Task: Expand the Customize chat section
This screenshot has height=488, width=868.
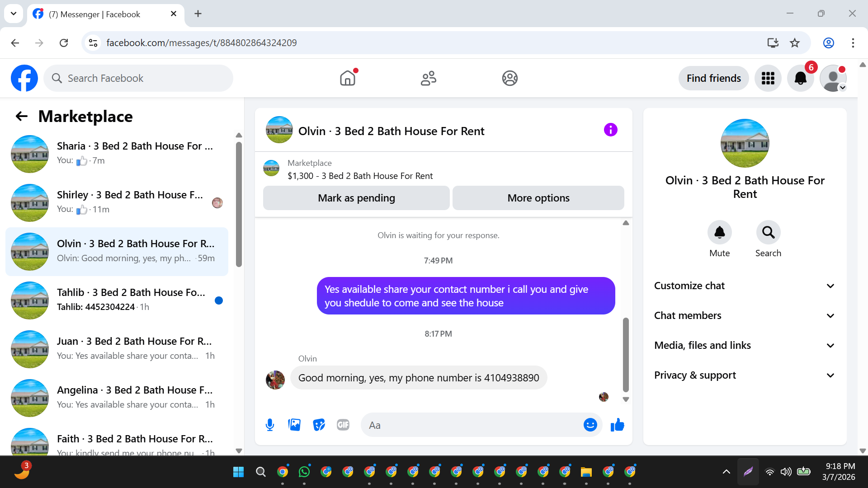Action: (745, 286)
